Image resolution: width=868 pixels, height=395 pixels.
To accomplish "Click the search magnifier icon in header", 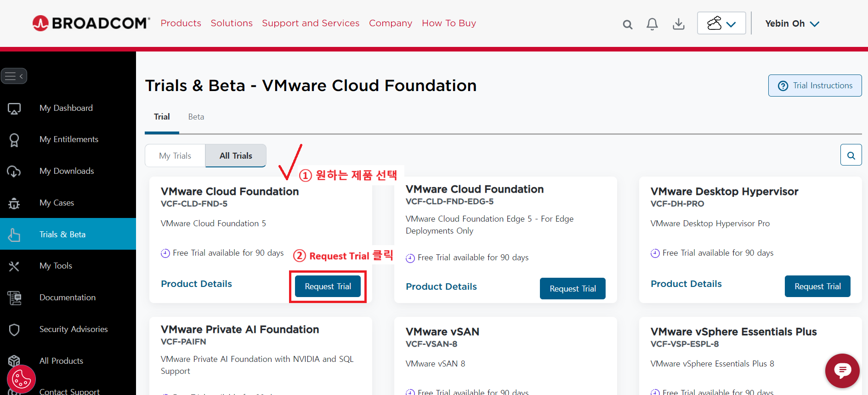I will click(x=627, y=24).
